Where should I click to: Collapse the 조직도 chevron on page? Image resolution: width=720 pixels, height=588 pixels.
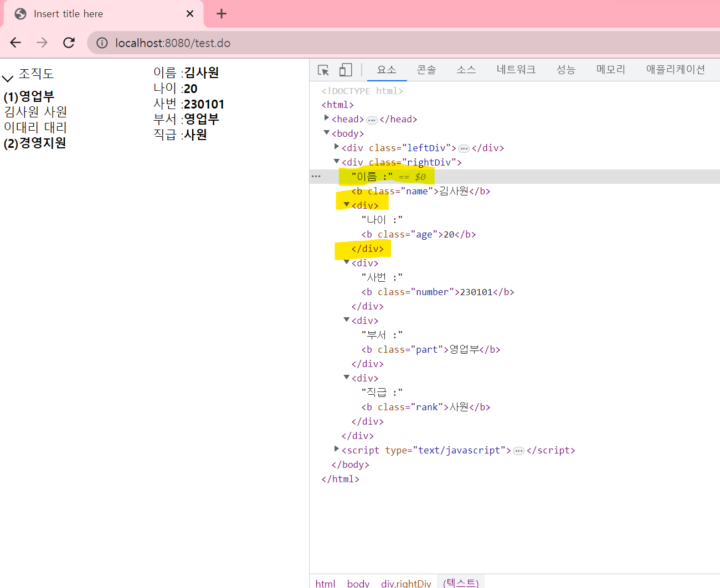coord(8,79)
